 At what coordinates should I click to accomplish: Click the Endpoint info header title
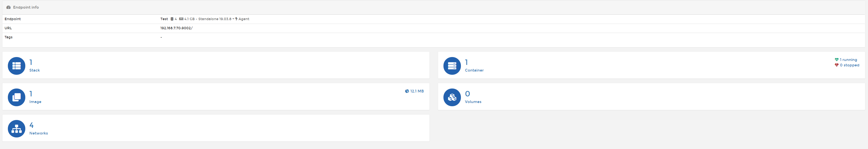(x=26, y=7)
